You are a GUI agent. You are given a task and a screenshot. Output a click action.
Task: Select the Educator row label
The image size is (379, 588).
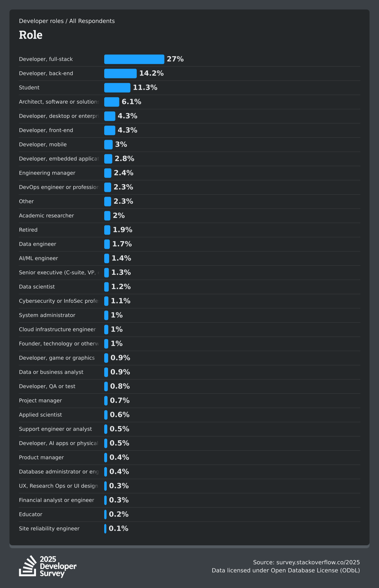(31, 514)
